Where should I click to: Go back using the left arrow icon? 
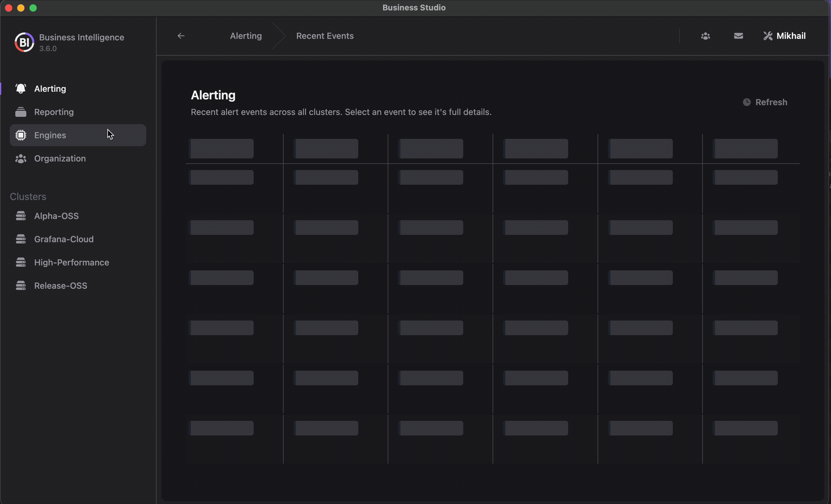(181, 36)
